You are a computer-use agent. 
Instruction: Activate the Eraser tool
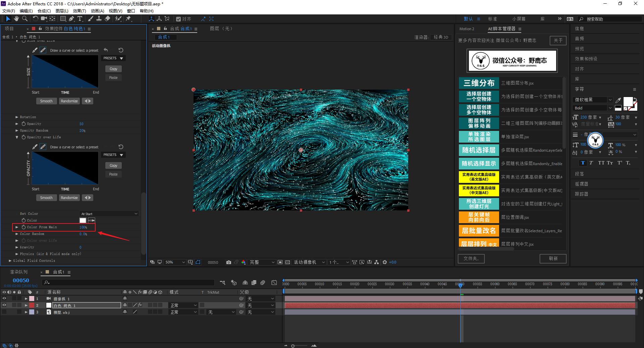click(107, 19)
